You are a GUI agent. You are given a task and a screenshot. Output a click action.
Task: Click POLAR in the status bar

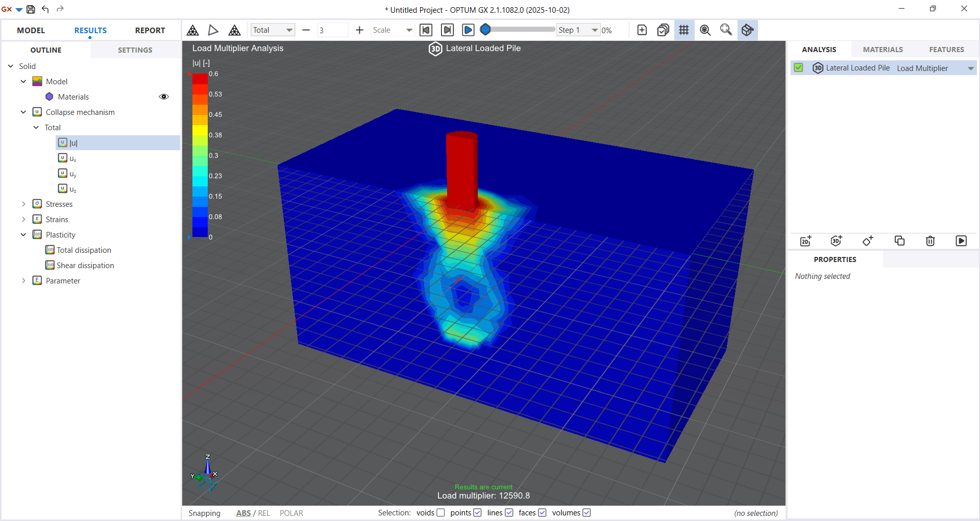point(291,513)
